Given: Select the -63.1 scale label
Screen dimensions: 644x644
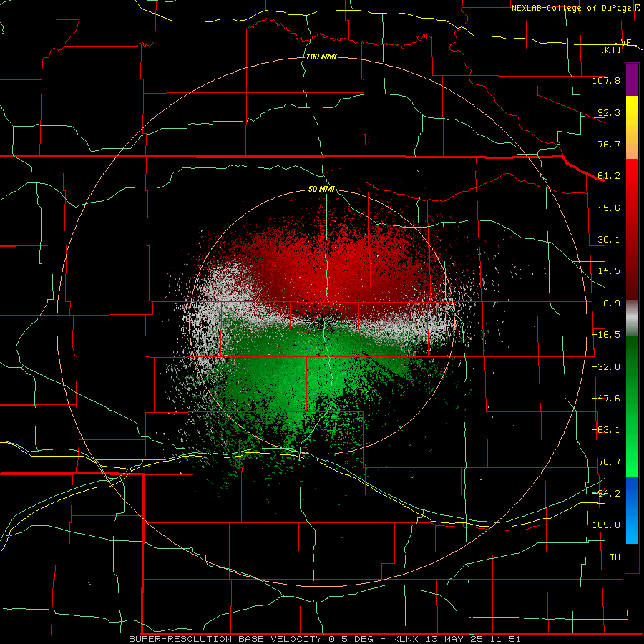Looking at the screenshot, I should 606,430.
